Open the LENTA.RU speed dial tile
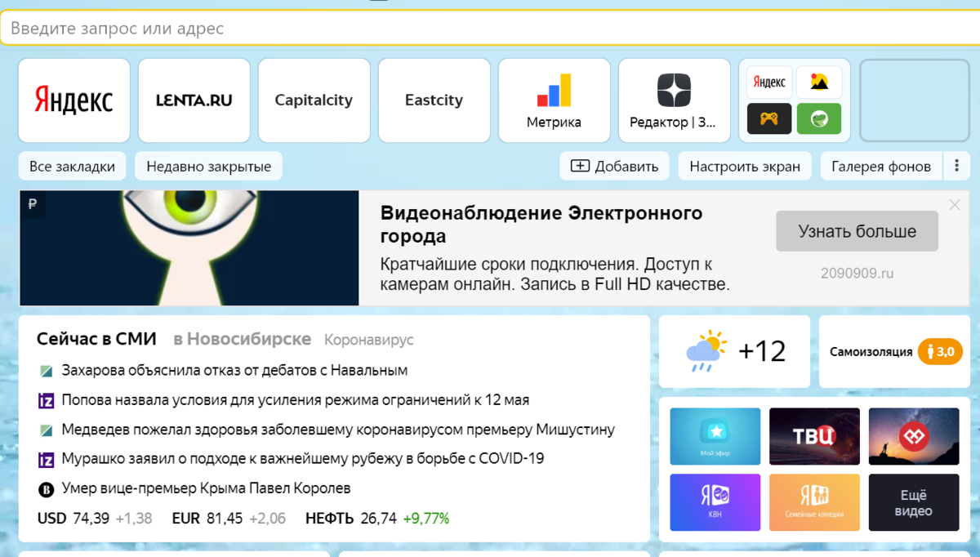The image size is (980, 557). [194, 100]
